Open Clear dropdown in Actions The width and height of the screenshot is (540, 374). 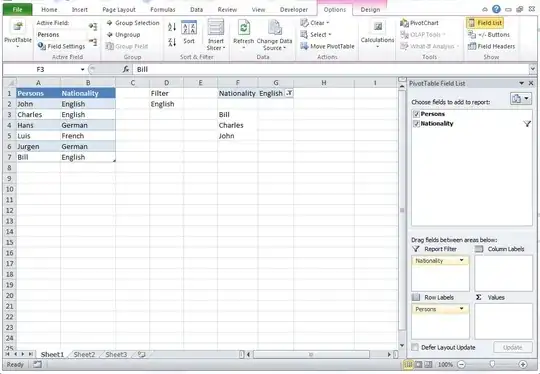tap(314, 23)
